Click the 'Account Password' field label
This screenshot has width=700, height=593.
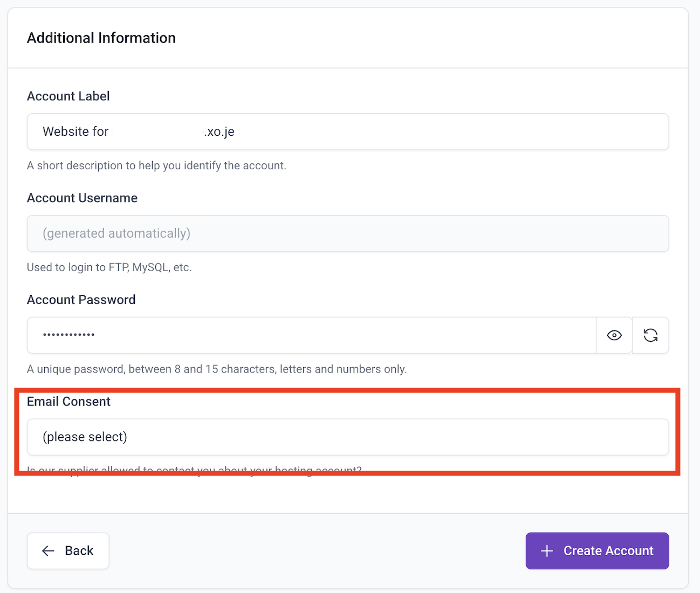pos(81,300)
